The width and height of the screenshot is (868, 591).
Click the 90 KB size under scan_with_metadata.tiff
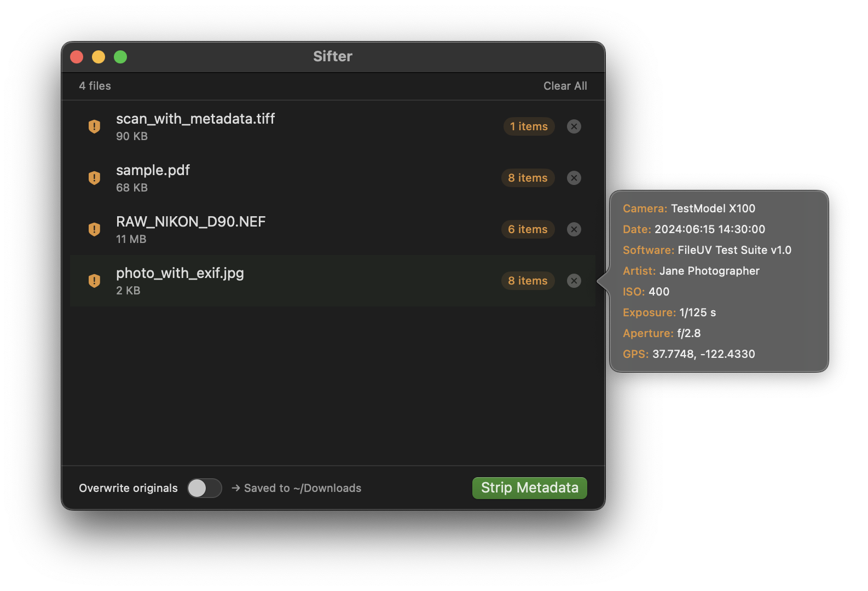(132, 136)
